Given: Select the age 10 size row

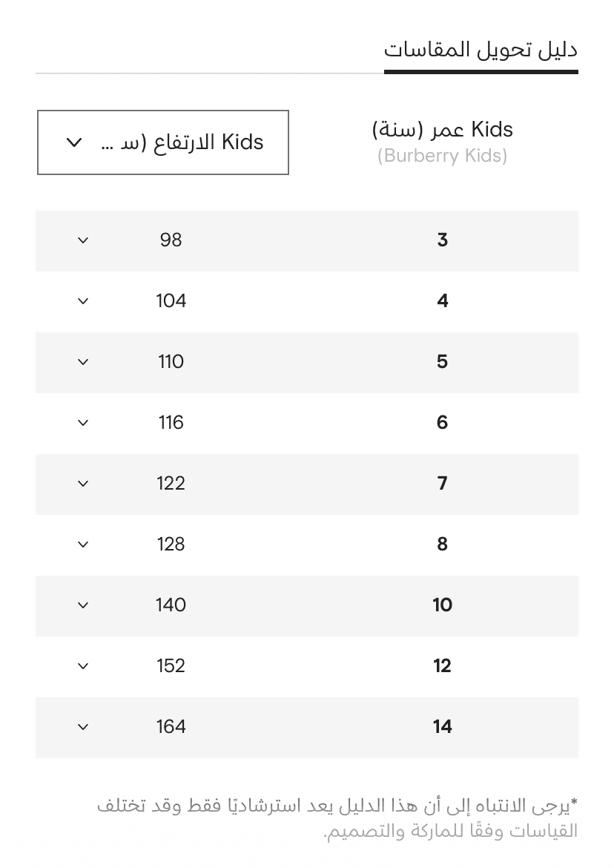Looking at the screenshot, I should [x=307, y=605].
